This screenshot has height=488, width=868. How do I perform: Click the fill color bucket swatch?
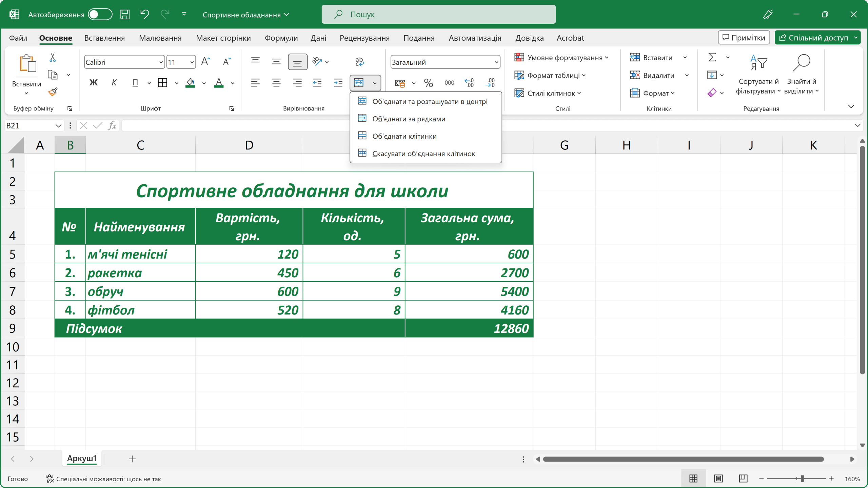190,83
